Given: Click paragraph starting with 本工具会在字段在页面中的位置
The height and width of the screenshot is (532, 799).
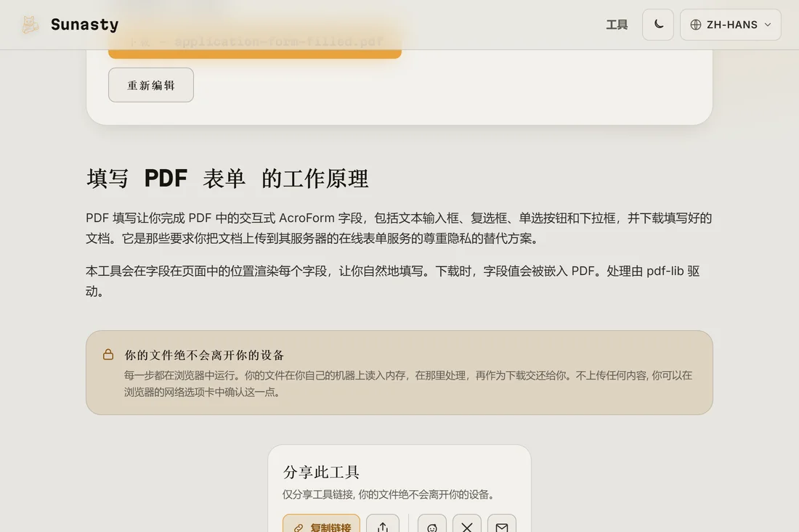Looking at the screenshot, I should click(393, 281).
